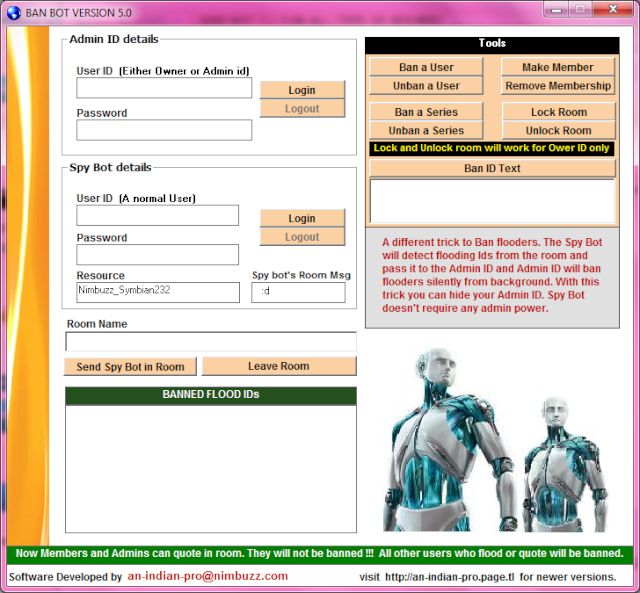Click the globe icon in title bar
Viewport: 640px width, 593px height.
click(14, 13)
